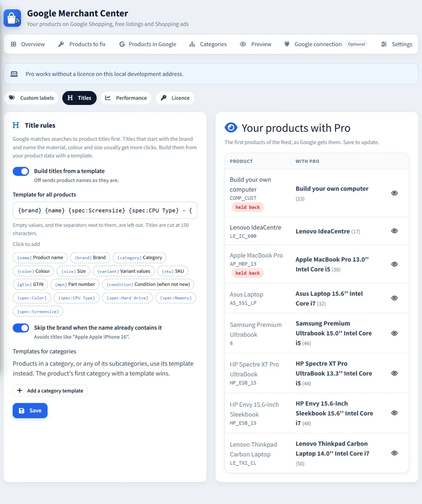The width and height of the screenshot is (422, 504).
Task: Click the Settings sliders icon
Action: 384,44
